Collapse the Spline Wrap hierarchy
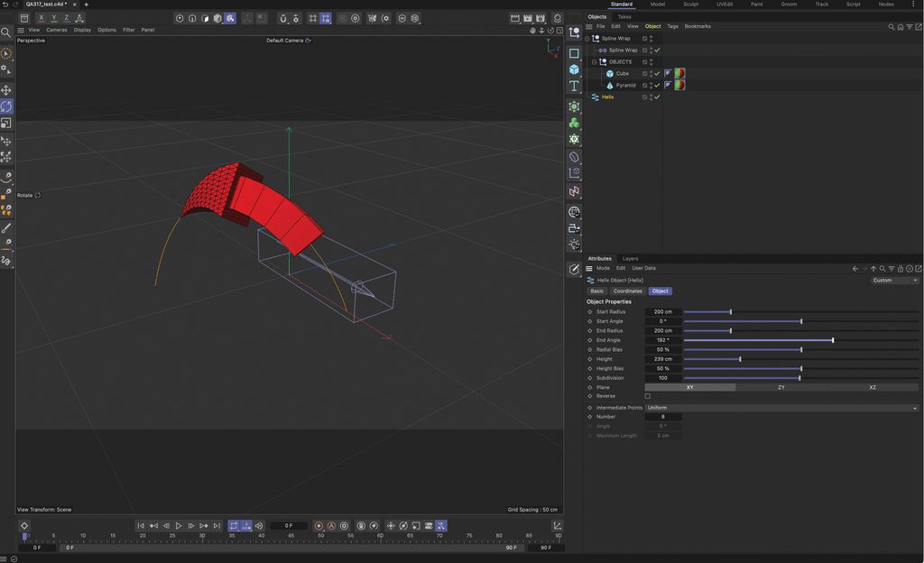This screenshot has height=563, width=924. tap(586, 38)
